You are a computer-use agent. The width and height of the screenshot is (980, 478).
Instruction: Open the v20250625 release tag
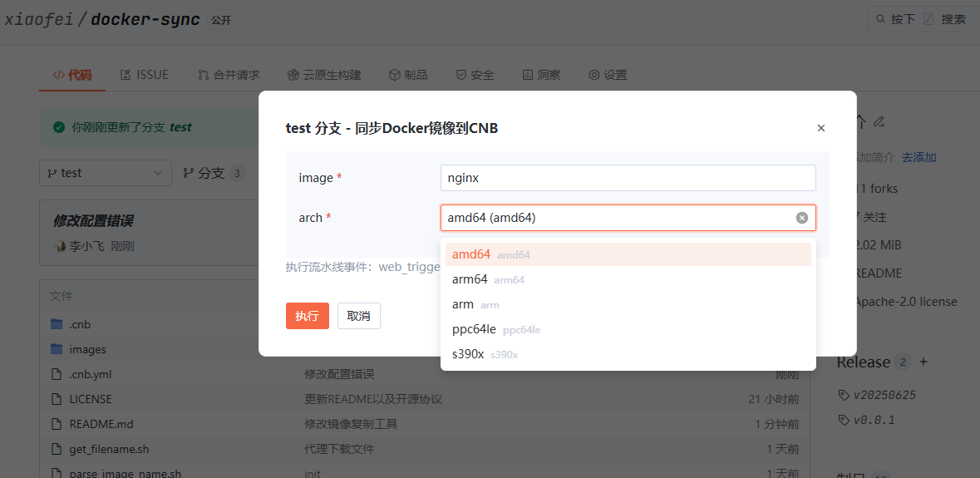[x=885, y=395]
